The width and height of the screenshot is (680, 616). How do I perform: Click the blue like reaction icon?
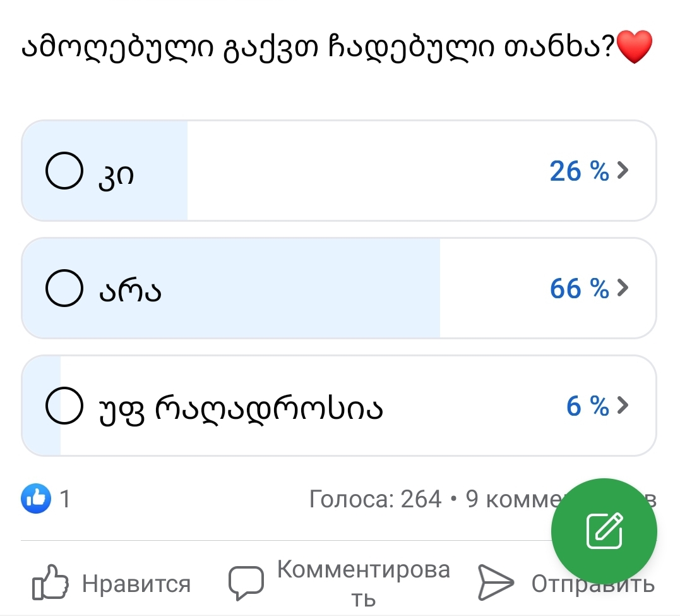(x=36, y=499)
